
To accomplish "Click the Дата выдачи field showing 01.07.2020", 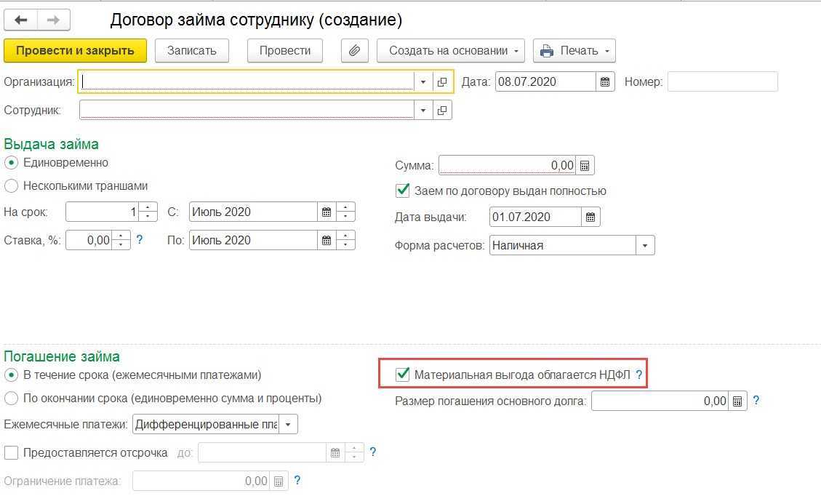I will 535,217.
